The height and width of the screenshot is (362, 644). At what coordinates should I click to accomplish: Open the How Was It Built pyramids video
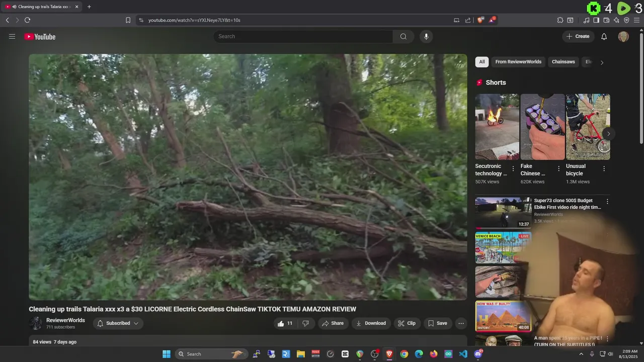pos(503,316)
